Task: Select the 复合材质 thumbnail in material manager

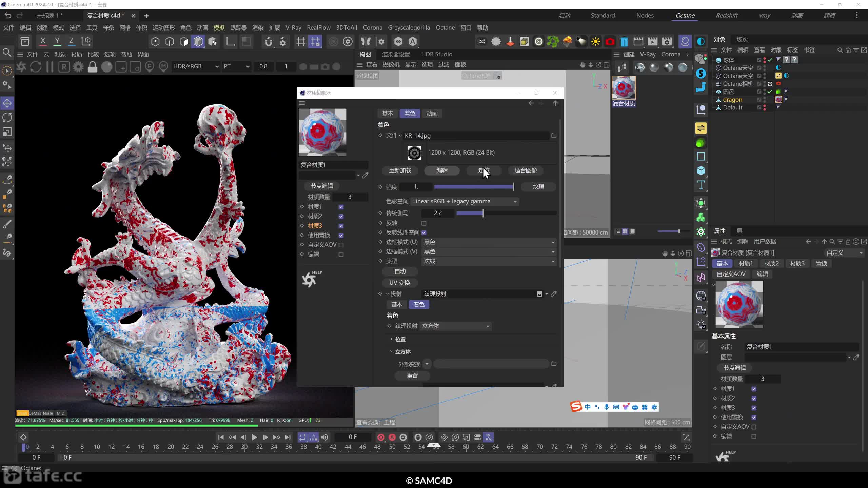Action: click(x=624, y=88)
